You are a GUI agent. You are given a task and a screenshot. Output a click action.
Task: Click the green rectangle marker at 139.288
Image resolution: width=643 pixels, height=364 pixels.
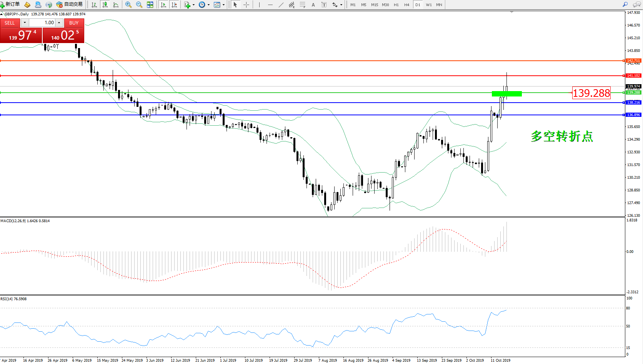(x=506, y=94)
